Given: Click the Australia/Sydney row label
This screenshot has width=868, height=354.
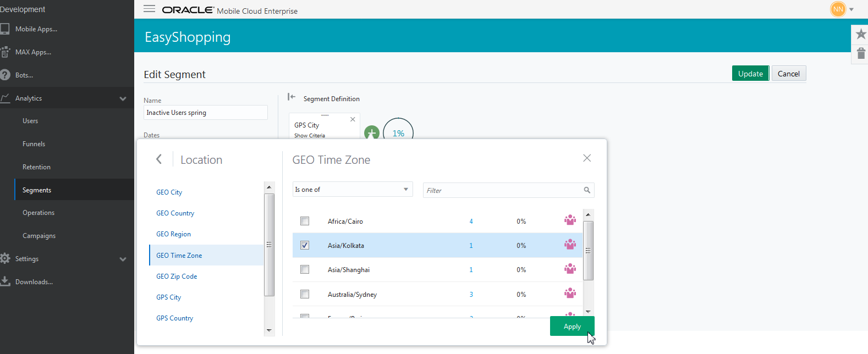Looking at the screenshot, I should tap(352, 295).
